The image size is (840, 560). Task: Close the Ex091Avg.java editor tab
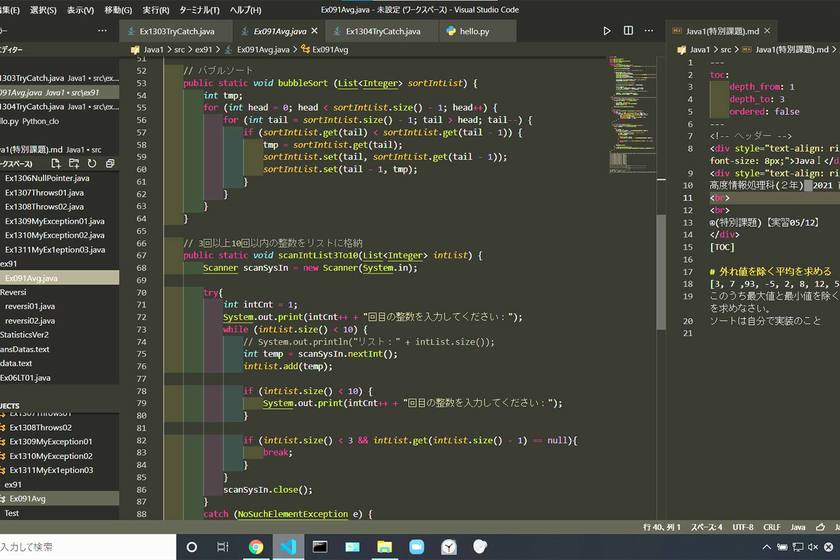(x=314, y=31)
